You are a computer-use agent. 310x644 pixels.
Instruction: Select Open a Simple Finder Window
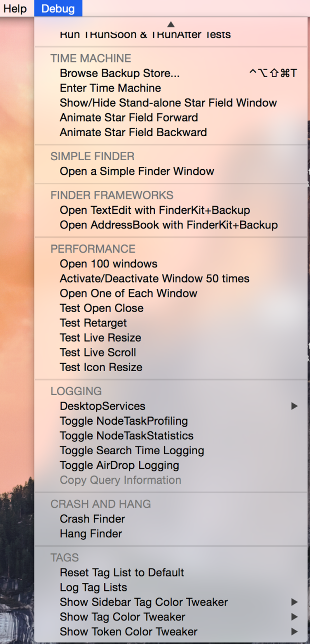pyautogui.click(x=136, y=171)
